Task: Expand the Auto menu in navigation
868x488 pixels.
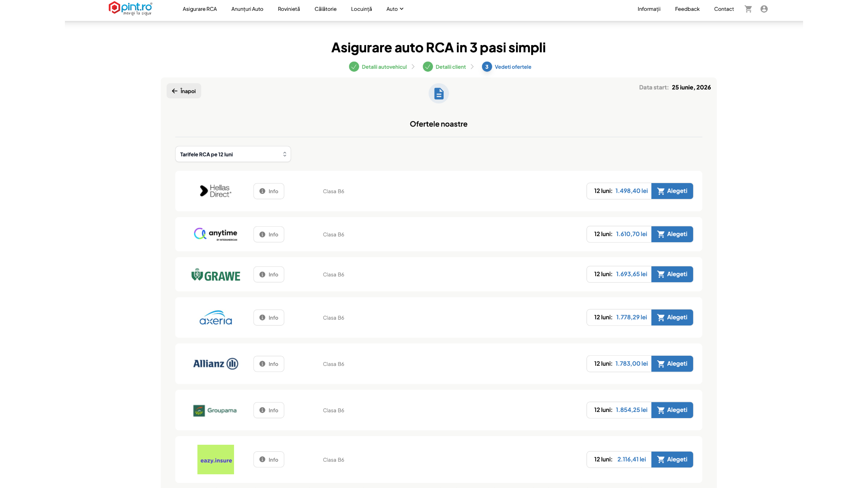Action: [x=395, y=9]
